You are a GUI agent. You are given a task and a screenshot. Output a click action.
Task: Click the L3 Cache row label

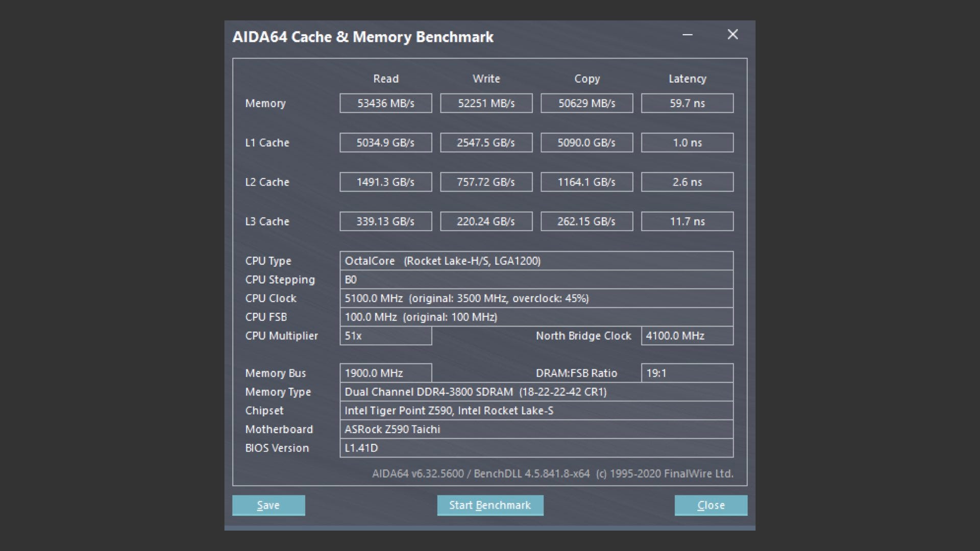[x=267, y=221]
